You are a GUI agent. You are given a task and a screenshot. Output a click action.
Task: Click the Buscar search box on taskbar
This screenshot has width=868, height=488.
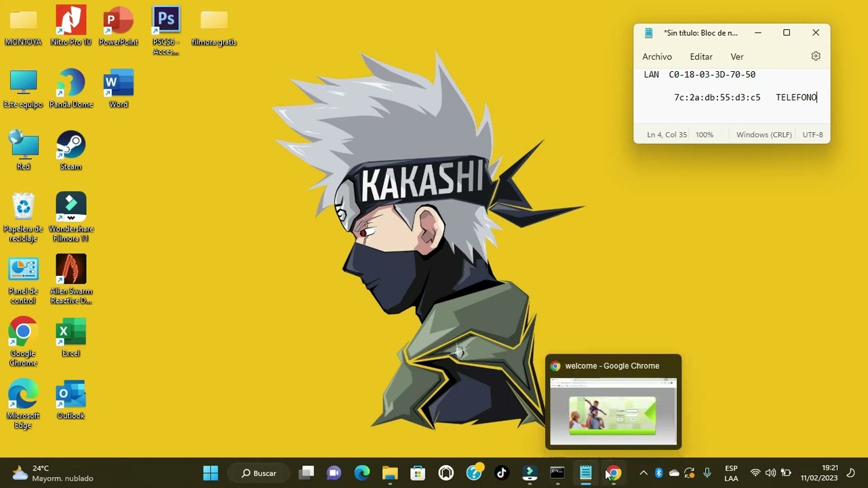[260, 473]
